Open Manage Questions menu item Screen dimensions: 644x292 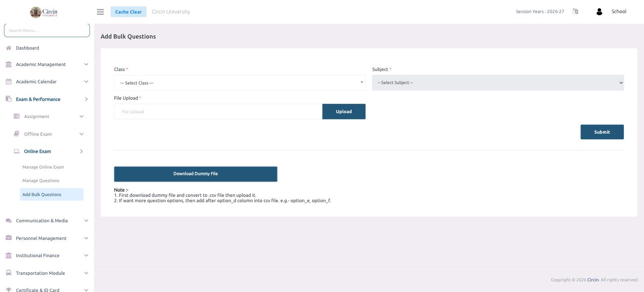41,180
